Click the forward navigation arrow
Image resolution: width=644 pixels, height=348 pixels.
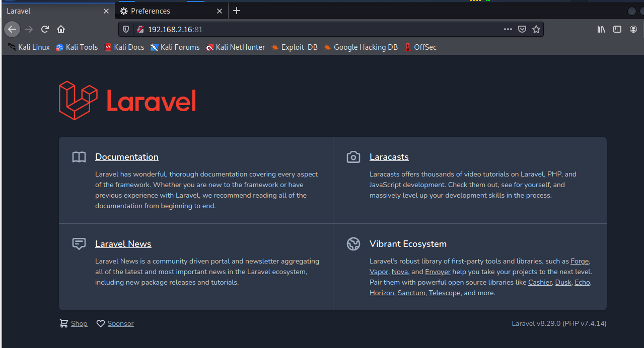pyautogui.click(x=29, y=29)
